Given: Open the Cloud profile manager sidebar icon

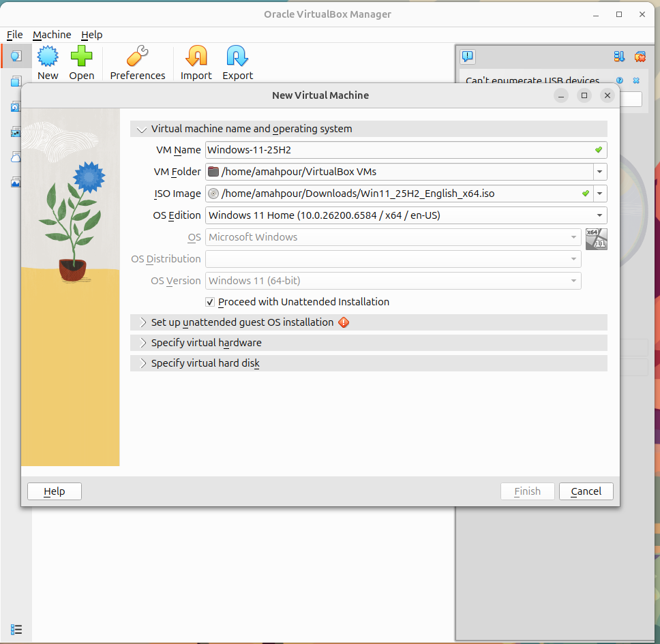Looking at the screenshot, I should 16,157.
